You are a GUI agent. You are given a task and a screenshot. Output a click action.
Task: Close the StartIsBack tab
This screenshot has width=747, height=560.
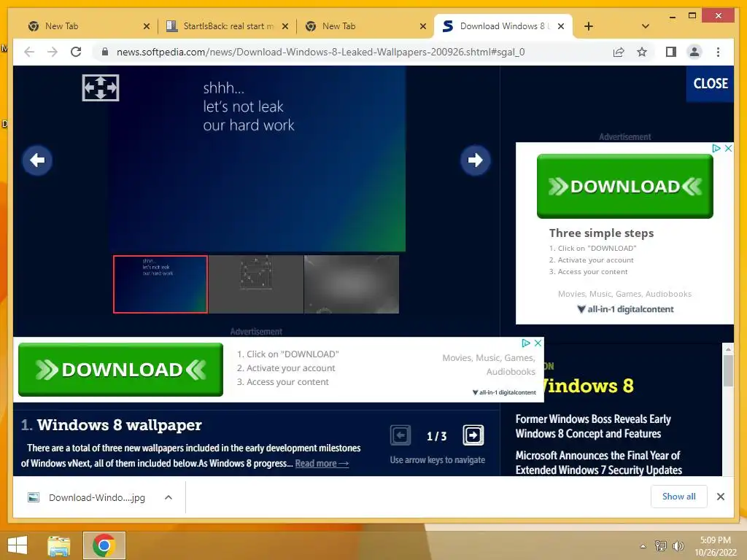coord(285,26)
